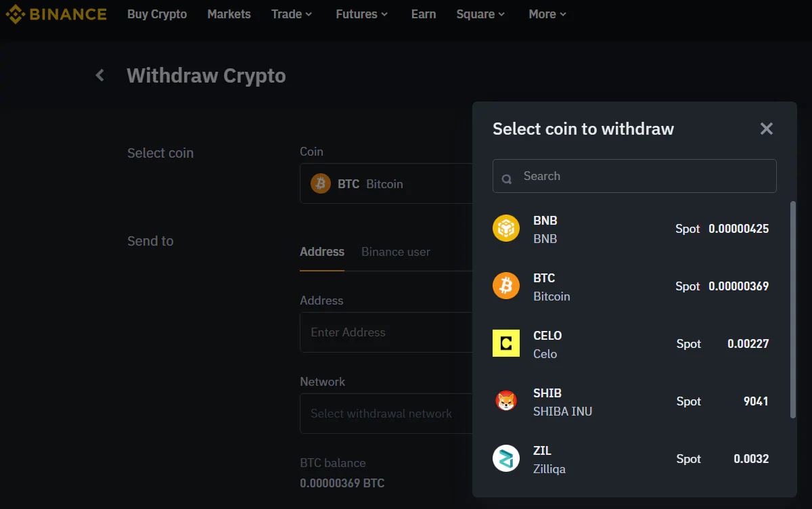The image size is (812, 509).
Task: Click the Zilliqa coin icon
Action: click(505, 459)
